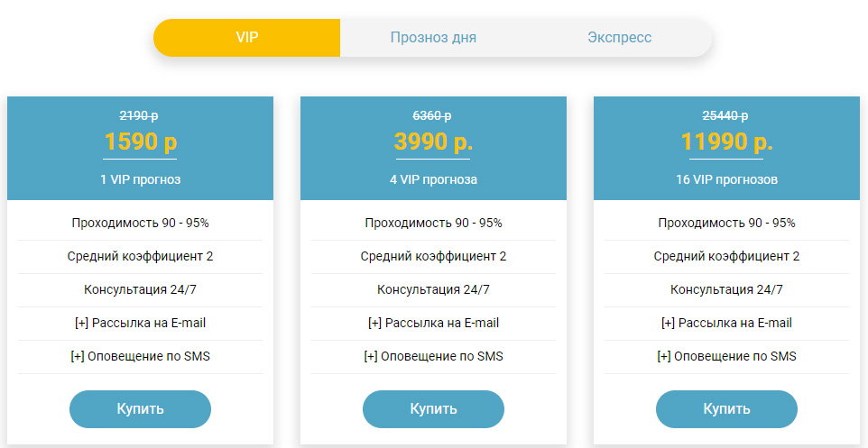Screen dimensions: 868x448
Task: Open the Экспресс tab
Action: [619, 38]
